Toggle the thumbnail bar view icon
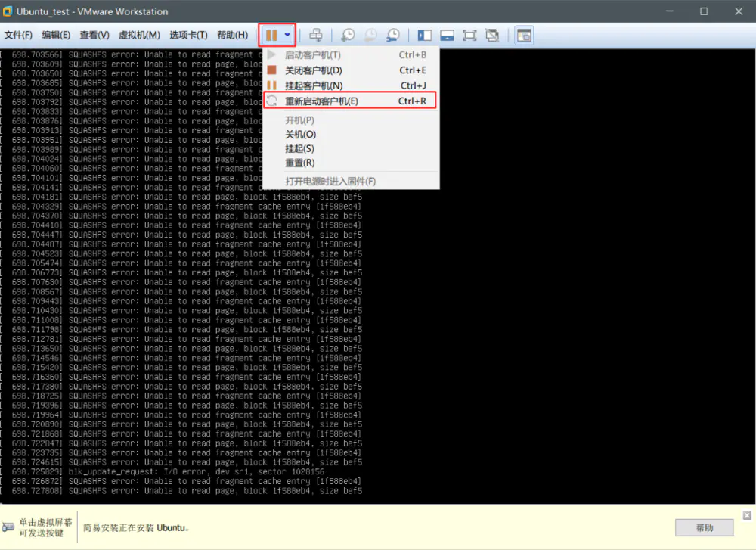Screen dimensions: 756x550 click(x=447, y=36)
